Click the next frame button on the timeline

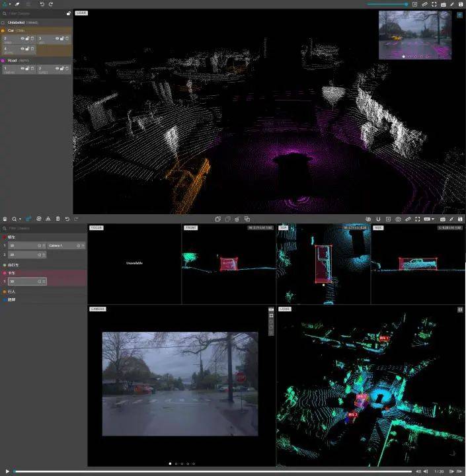(451, 471)
